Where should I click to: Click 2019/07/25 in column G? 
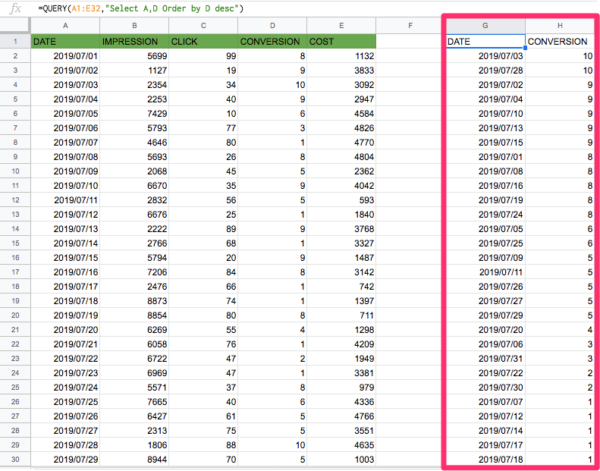(x=485, y=243)
